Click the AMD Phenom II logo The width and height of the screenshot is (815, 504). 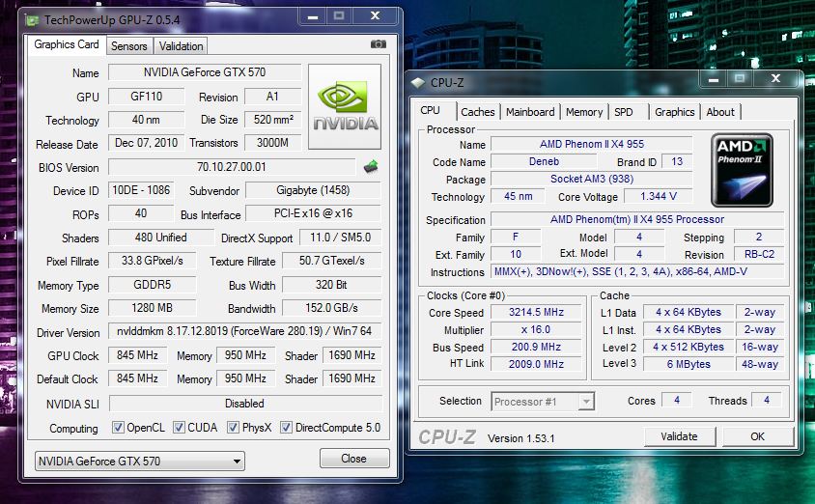tap(742, 170)
